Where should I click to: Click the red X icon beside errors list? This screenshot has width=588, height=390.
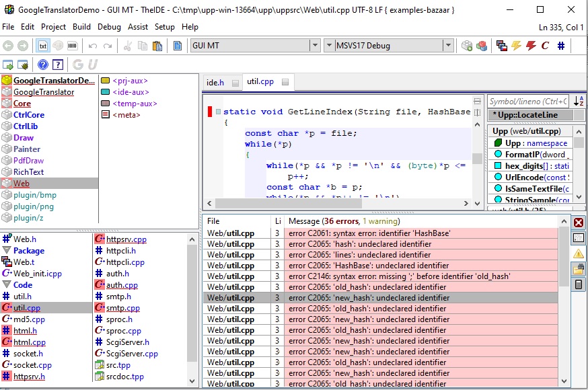[579, 222]
